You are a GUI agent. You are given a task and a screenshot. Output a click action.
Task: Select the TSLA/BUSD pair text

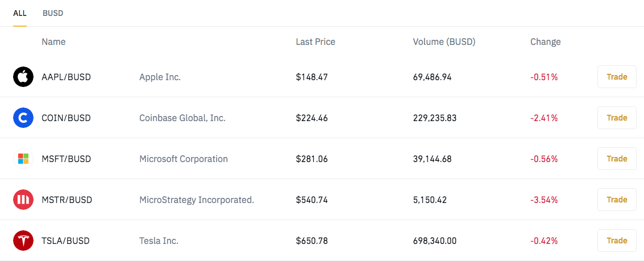(x=65, y=241)
